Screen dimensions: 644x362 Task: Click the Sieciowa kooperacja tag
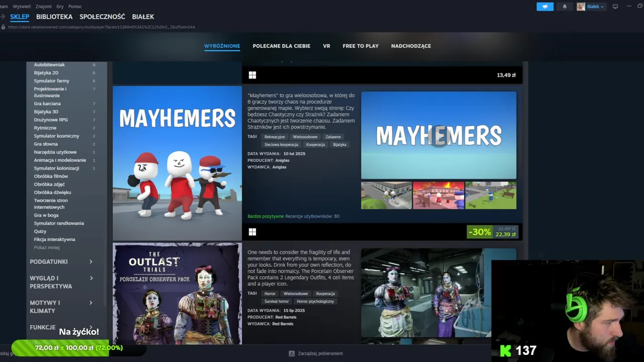[281, 145]
